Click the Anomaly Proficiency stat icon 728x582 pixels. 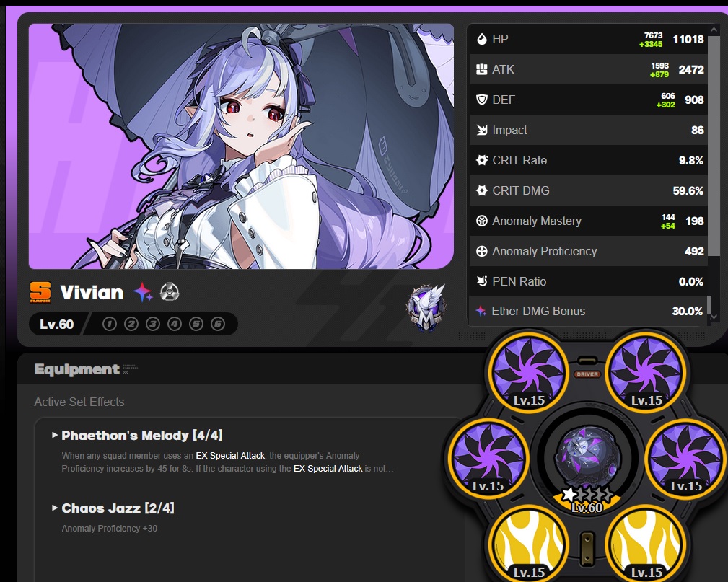(x=482, y=251)
